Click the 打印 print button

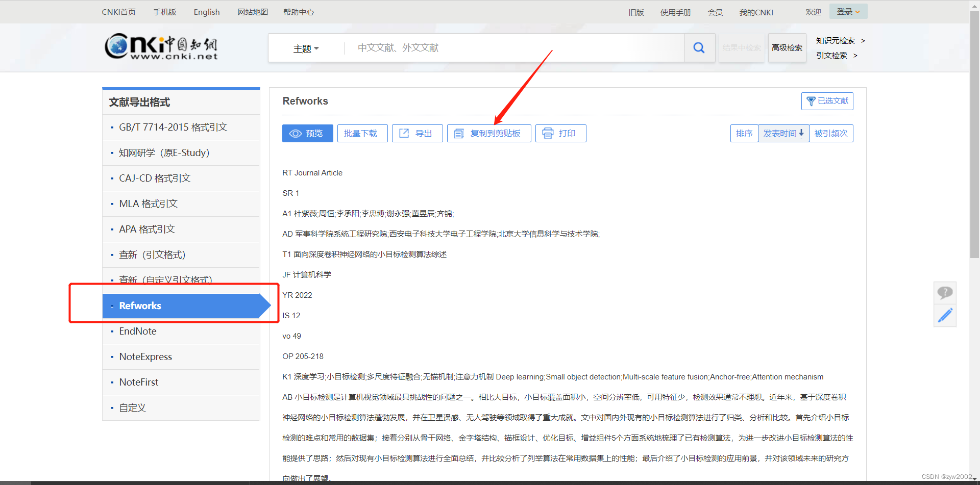pos(560,134)
